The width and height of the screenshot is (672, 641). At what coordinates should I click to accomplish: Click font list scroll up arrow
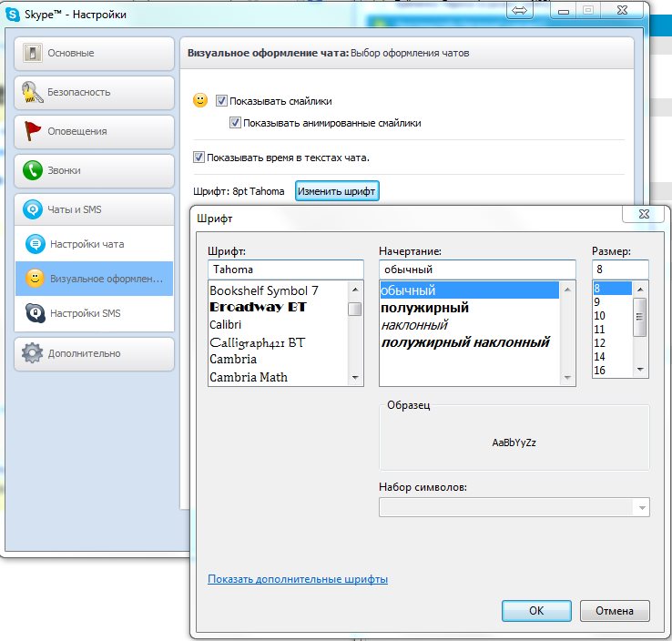[x=355, y=290]
